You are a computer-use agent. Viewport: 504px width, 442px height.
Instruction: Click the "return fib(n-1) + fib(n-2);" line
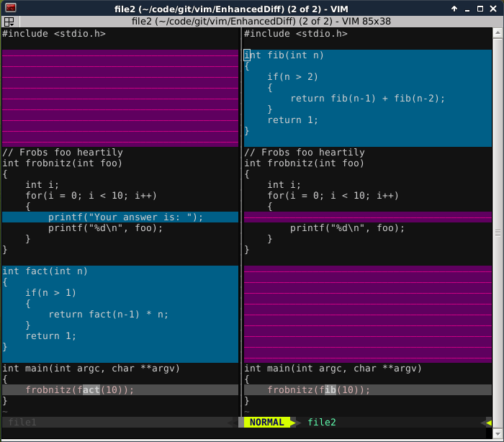tap(368, 99)
